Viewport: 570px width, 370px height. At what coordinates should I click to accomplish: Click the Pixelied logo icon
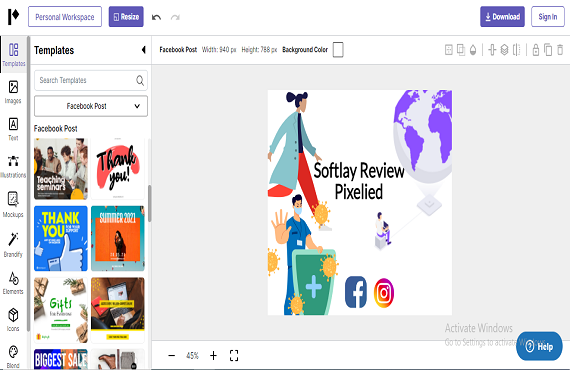point(13,17)
